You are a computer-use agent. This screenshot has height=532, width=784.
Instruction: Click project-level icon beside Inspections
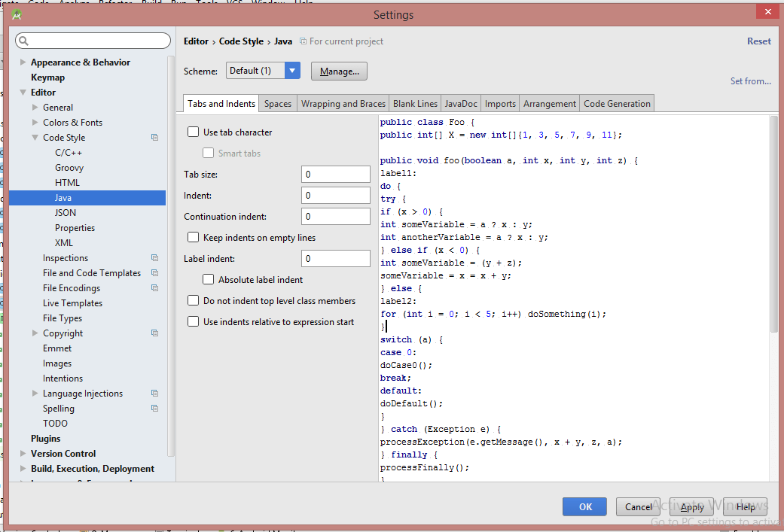click(154, 258)
